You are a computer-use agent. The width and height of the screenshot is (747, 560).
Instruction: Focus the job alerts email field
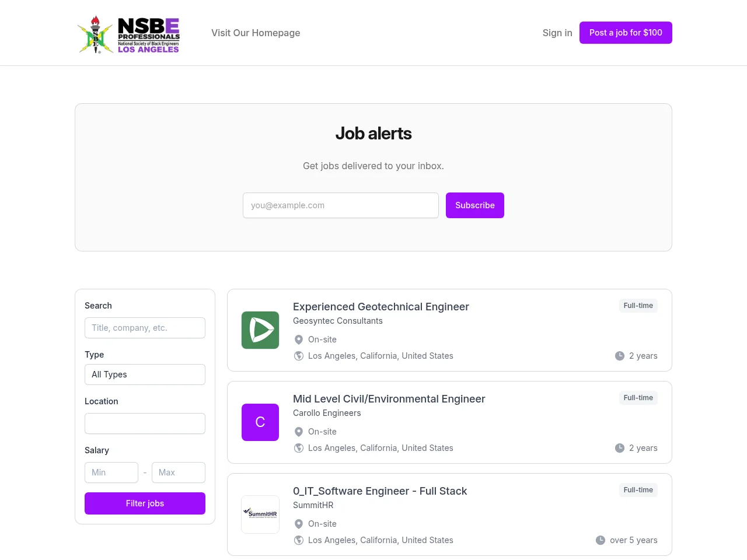point(341,205)
